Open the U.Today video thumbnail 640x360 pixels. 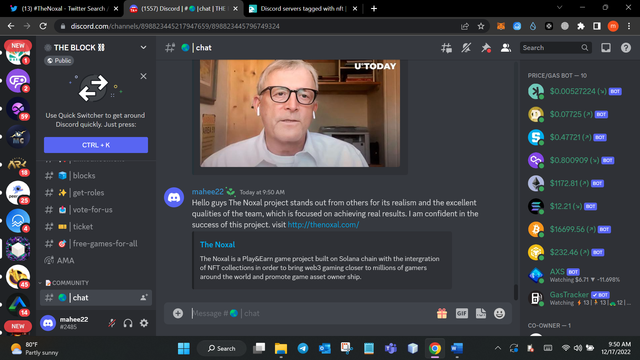point(300,113)
